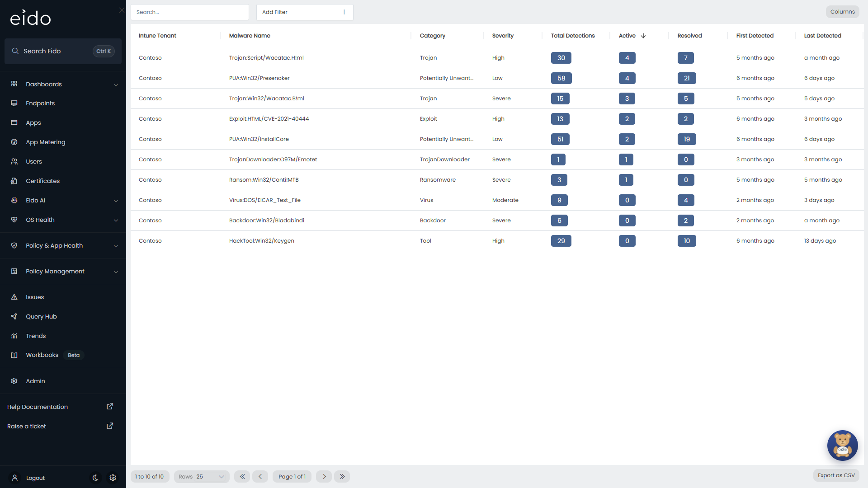Viewport: 868px width, 488px height.
Task: Click the Users icon in sidebar
Action: click(14, 161)
